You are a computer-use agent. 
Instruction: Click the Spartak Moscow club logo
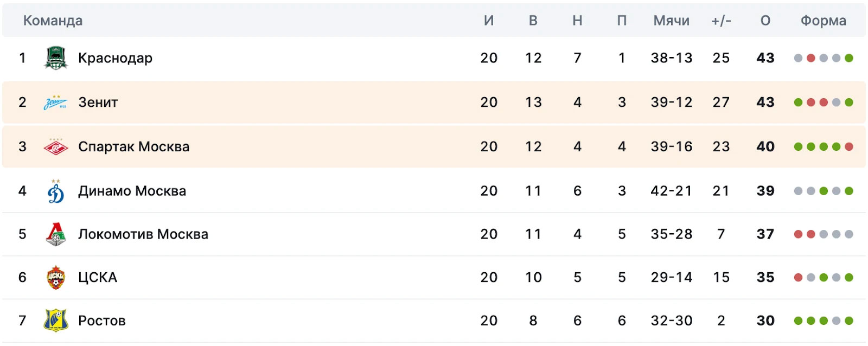point(56,147)
